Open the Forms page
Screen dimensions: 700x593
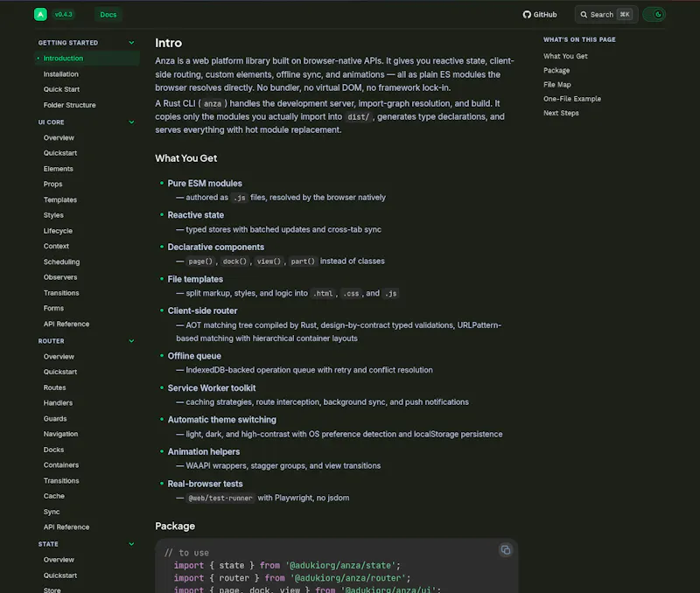(x=53, y=308)
